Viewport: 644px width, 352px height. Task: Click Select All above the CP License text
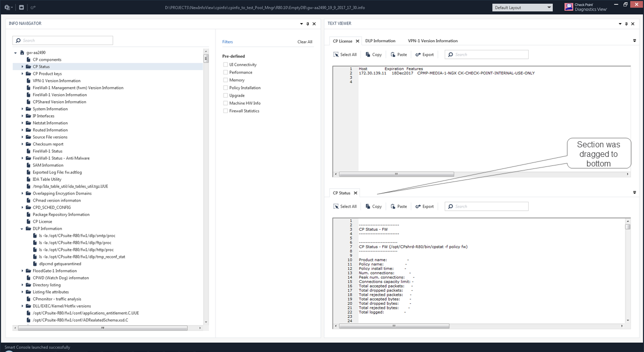(345, 54)
